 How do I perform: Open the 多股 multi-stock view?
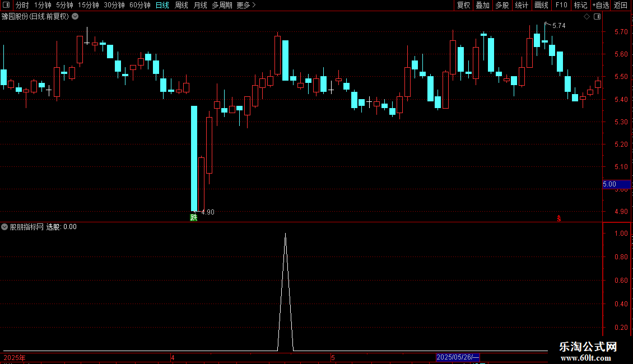pos(502,5)
